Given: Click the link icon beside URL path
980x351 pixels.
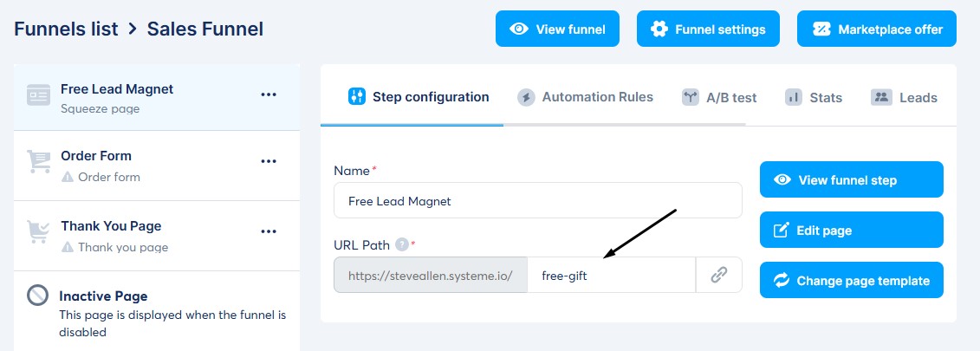Looking at the screenshot, I should pos(718,276).
